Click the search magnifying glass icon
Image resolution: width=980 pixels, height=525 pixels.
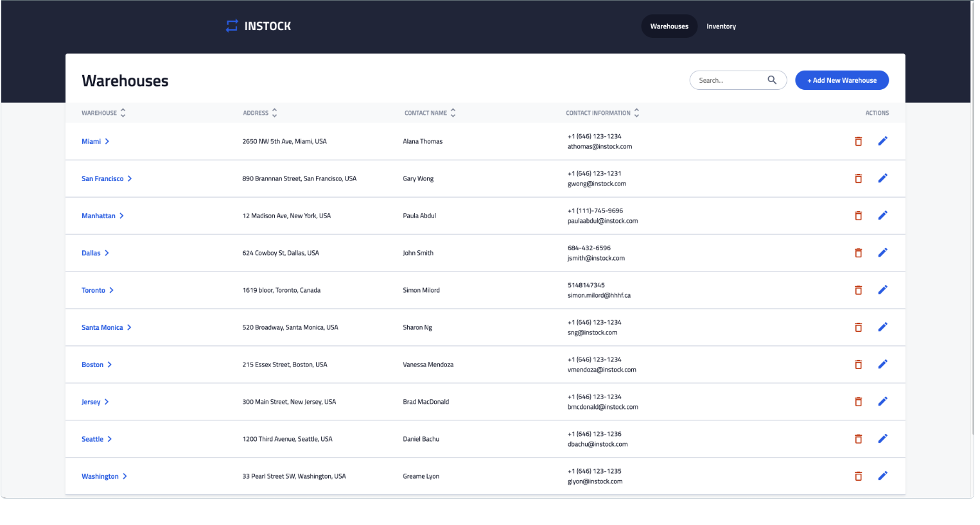[x=773, y=80]
